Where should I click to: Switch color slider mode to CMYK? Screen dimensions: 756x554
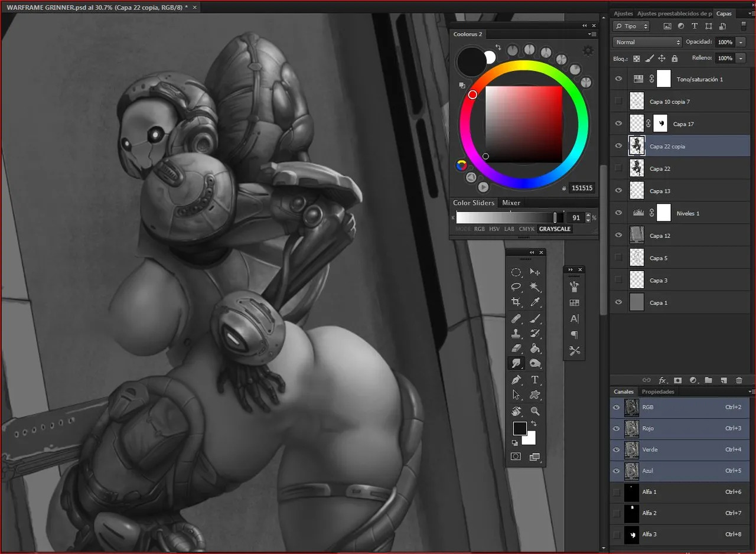pyautogui.click(x=526, y=229)
